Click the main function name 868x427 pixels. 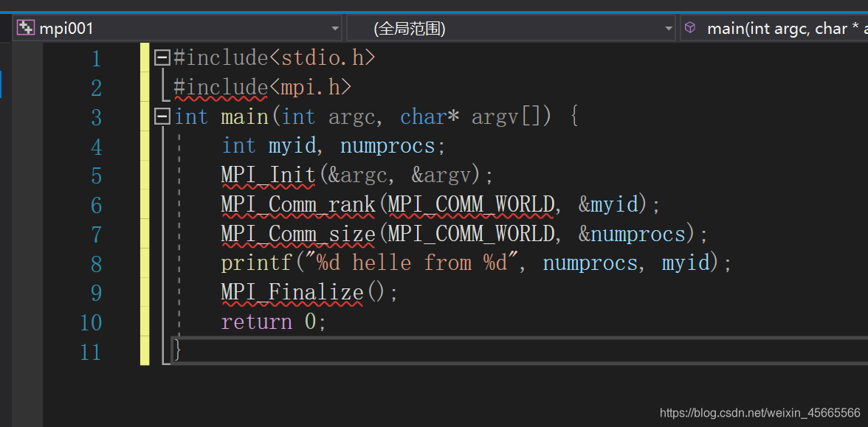coord(244,117)
